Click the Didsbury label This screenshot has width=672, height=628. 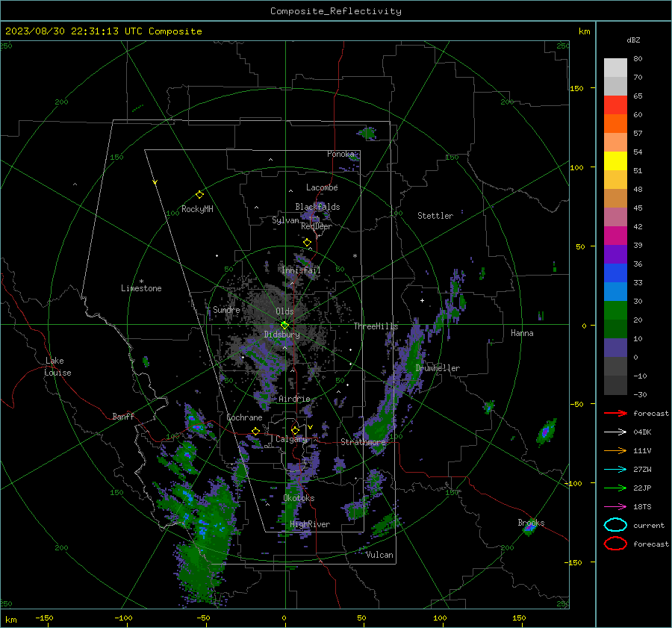pyautogui.click(x=282, y=335)
